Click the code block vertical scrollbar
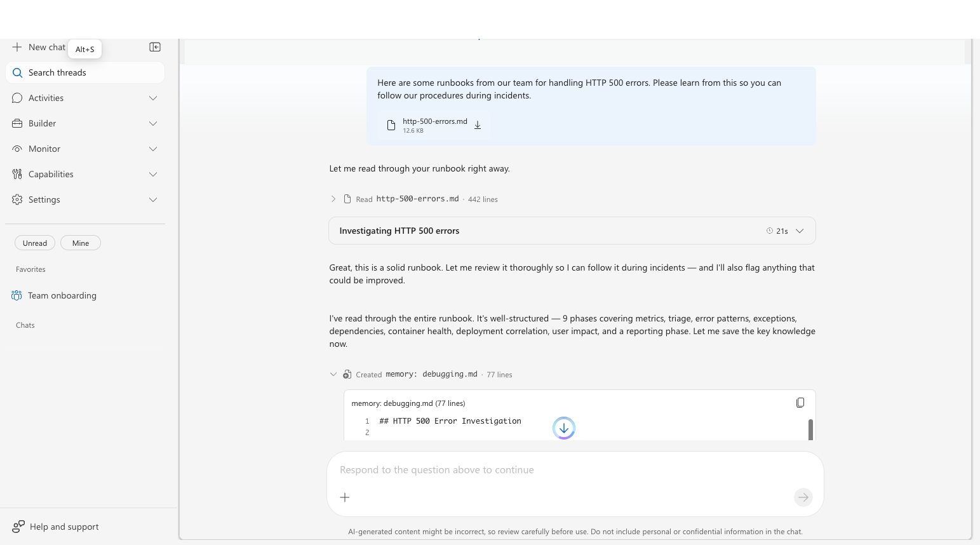This screenshot has height=545, width=980. click(x=810, y=429)
